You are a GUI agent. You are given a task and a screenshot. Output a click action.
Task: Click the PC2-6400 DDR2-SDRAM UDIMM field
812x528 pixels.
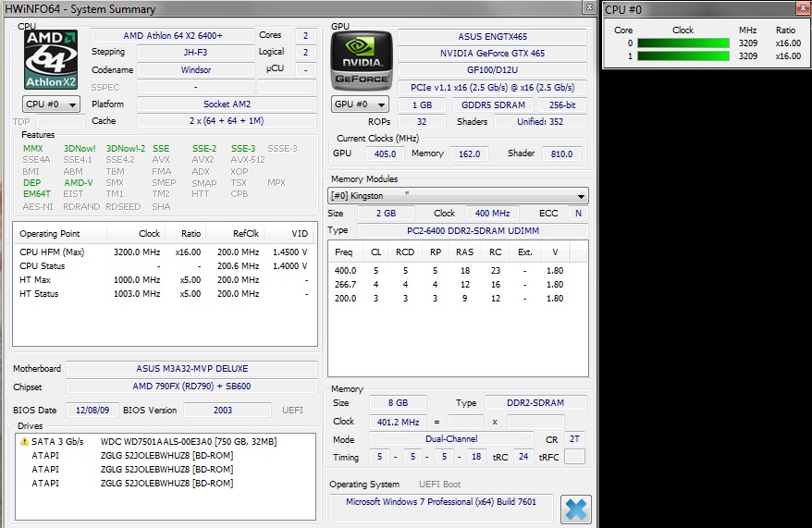pos(473,231)
